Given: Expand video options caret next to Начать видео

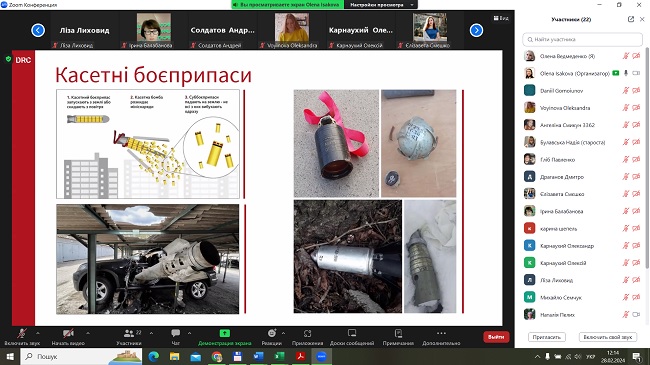Looking at the screenshot, I should (x=88, y=333).
